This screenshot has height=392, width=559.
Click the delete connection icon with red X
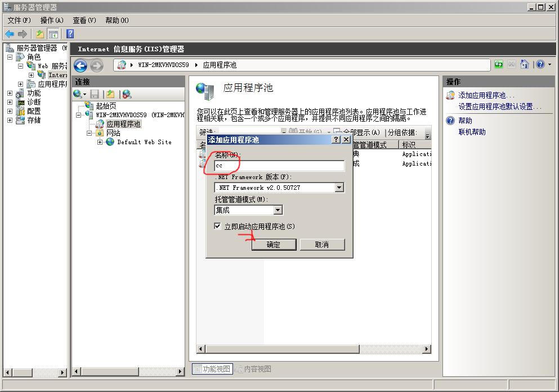[127, 94]
